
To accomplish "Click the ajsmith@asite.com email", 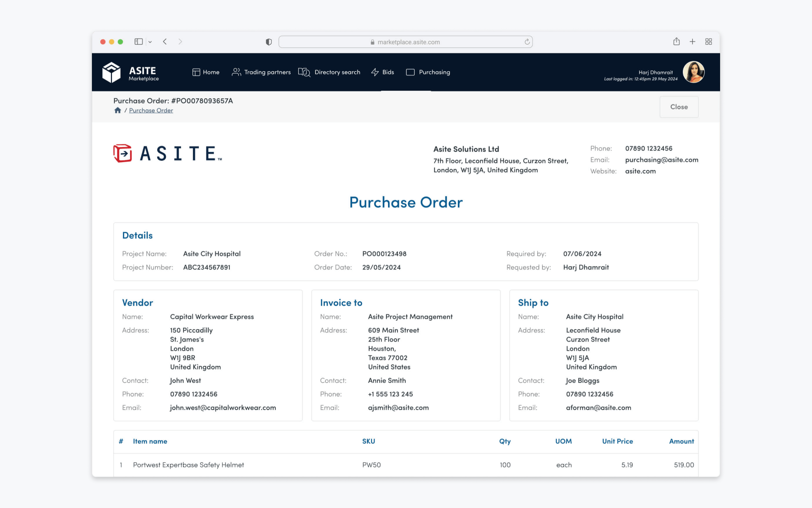I will pyautogui.click(x=398, y=408).
